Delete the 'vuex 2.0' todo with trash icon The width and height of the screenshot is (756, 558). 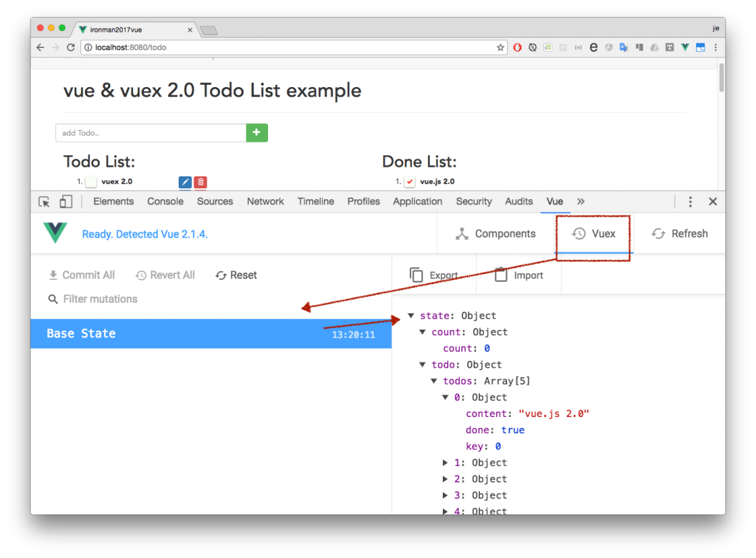(x=201, y=182)
